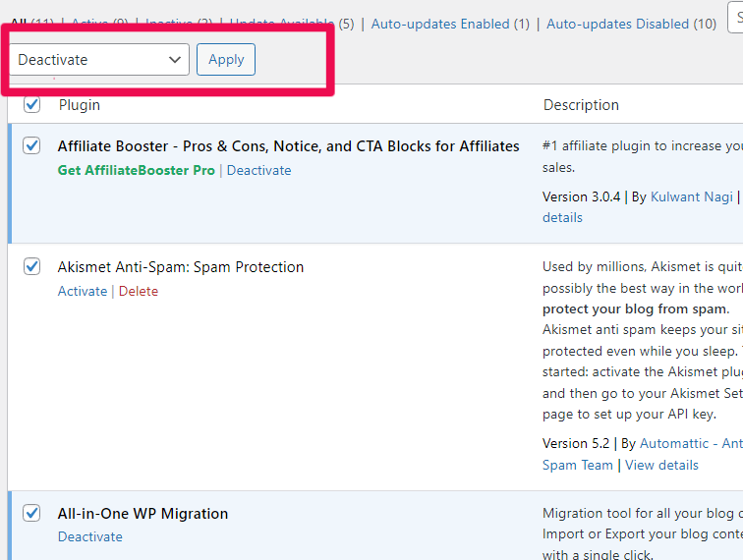Screen dimensions: 743x560
Task: Deactivate the Affiliate Booster plugin
Action: [x=258, y=170]
